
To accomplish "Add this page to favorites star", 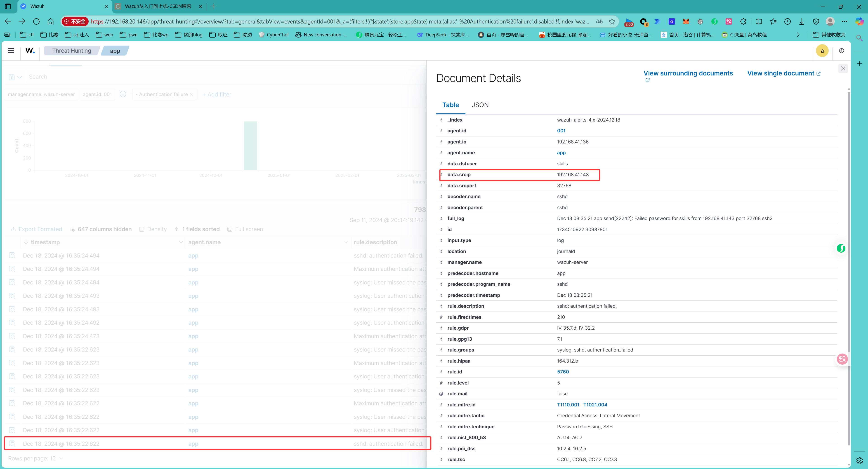I will click(612, 21).
